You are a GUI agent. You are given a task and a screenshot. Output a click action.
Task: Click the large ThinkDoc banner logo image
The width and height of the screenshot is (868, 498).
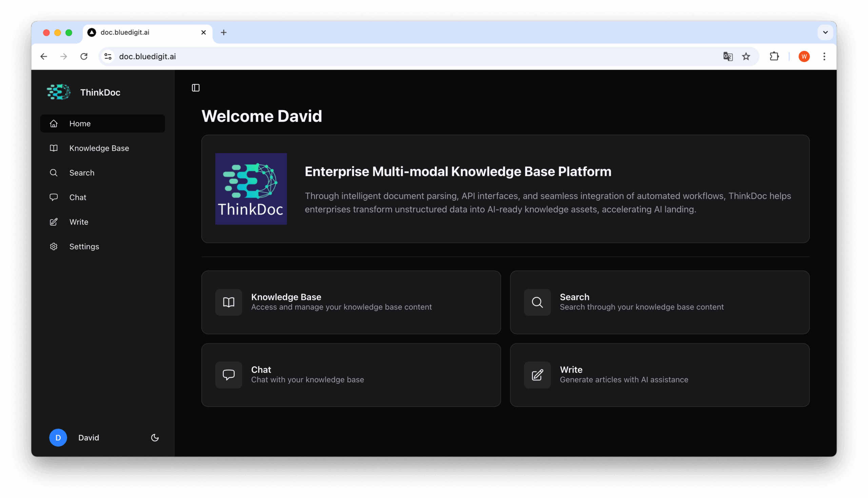click(251, 189)
